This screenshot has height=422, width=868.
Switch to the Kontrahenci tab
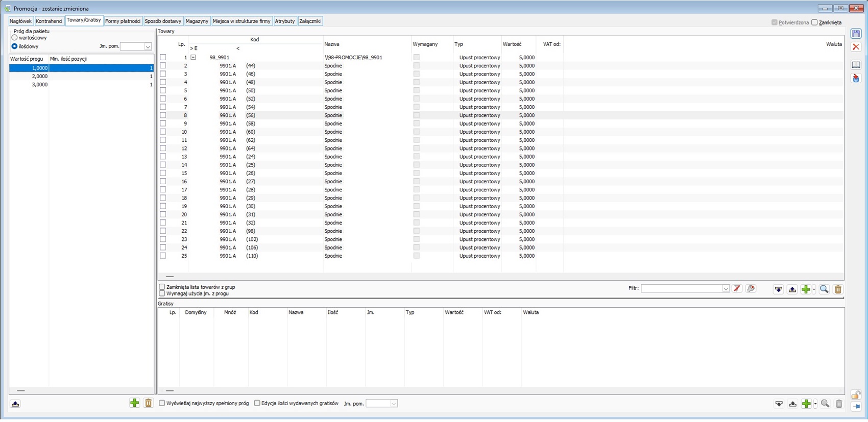[x=49, y=21]
